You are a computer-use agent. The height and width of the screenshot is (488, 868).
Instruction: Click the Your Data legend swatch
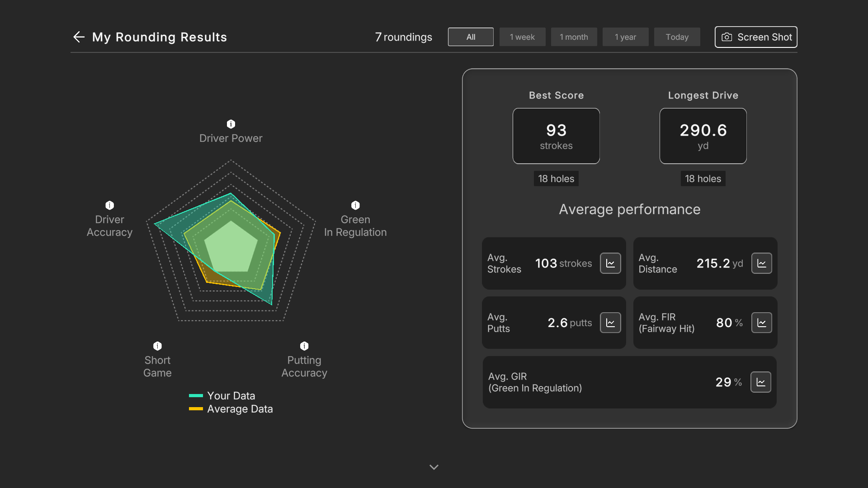196,395
